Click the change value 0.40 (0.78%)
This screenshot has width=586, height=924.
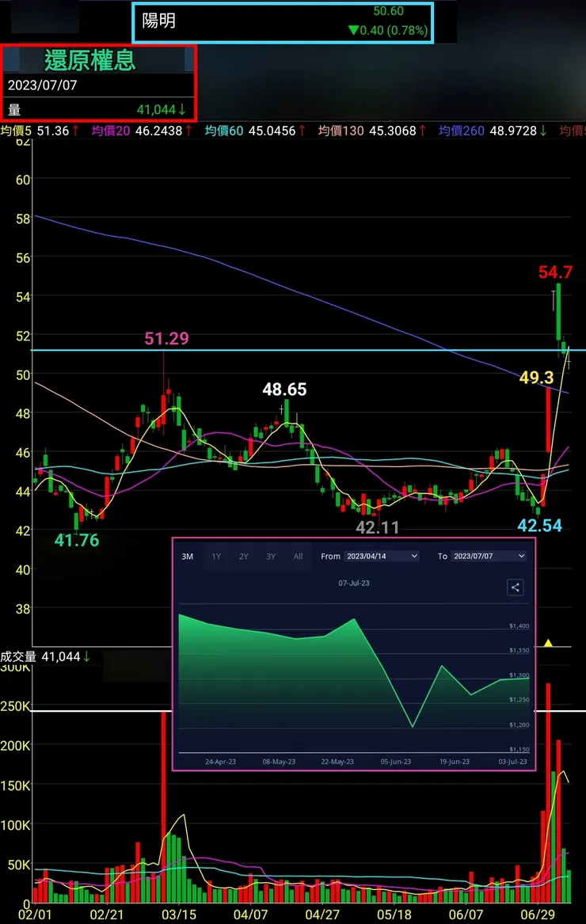pos(388,30)
